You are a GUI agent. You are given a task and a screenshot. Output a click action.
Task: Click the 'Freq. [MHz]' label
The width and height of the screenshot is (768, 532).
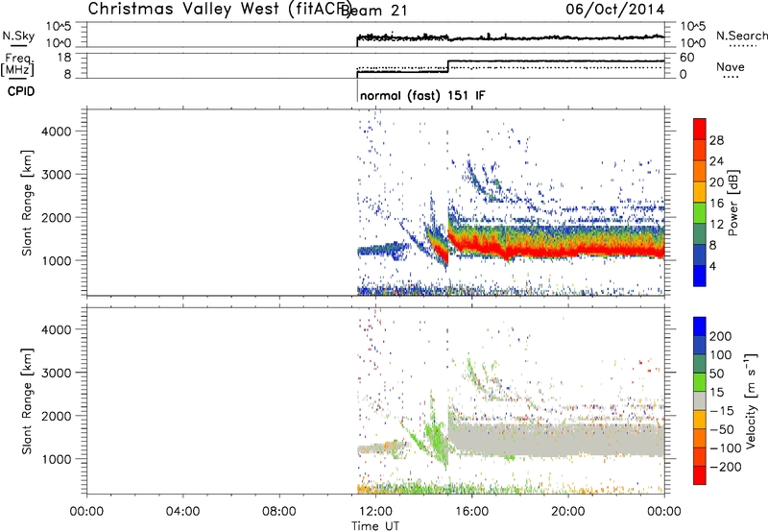point(17,64)
